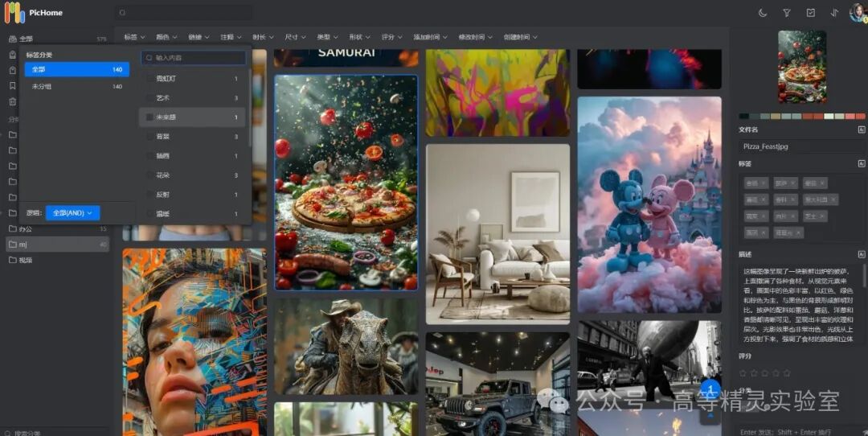
Task: Click the folder icon beside 办公
Action: [x=13, y=228]
